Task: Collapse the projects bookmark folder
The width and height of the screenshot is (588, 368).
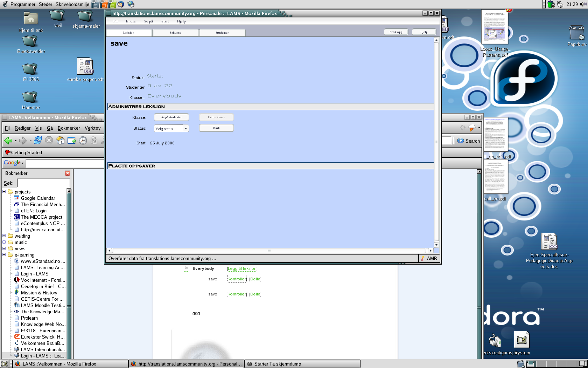Action: coord(4,192)
